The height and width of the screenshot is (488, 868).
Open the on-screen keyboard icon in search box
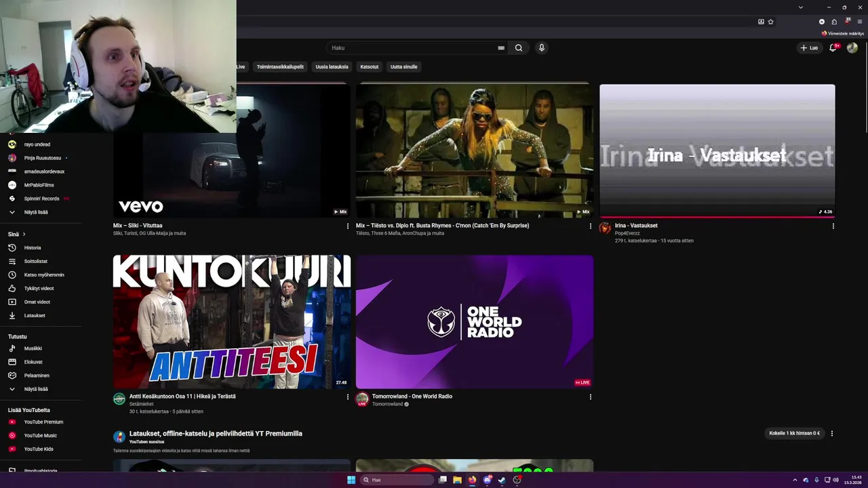[x=501, y=48]
